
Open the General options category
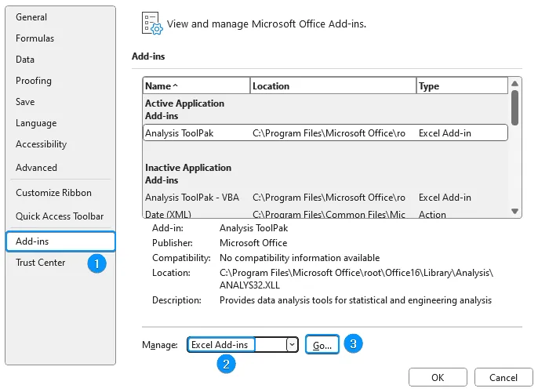point(31,16)
